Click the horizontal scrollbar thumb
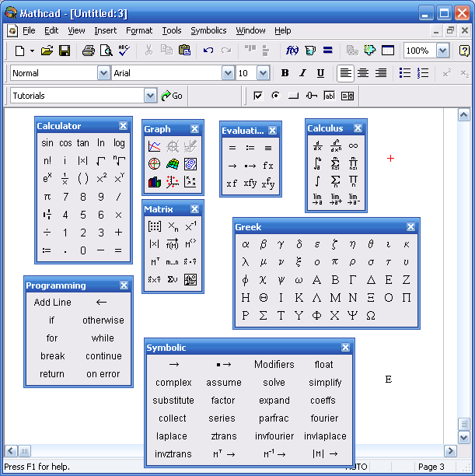Viewport: 475px width, 476px height. click(24, 451)
